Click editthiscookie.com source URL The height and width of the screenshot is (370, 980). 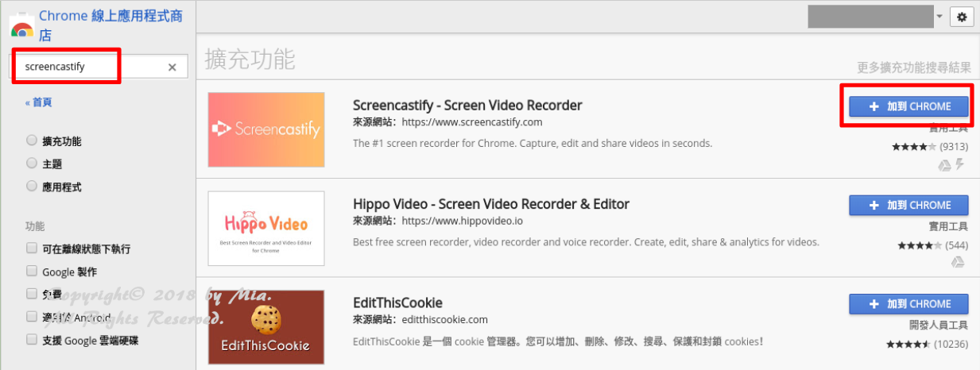pyautogui.click(x=445, y=319)
